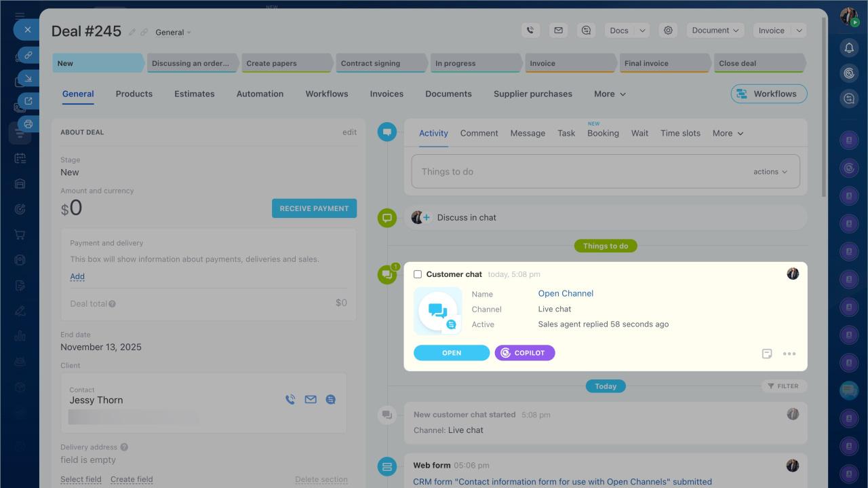Image resolution: width=868 pixels, height=488 pixels.
Task: Email contact Jessy Thorn via envelope icon
Action: point(311,400)
